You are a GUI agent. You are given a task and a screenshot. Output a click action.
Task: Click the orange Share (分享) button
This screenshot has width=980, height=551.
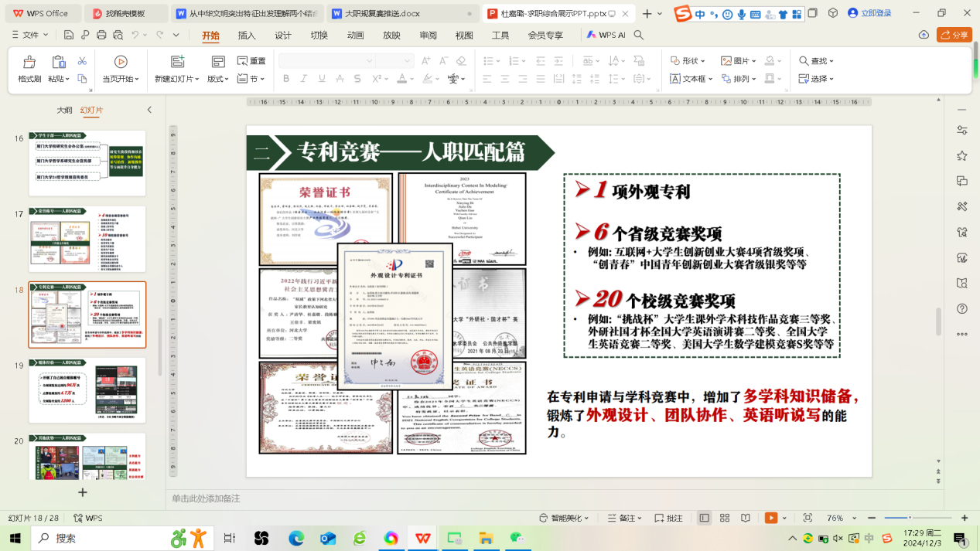point(954,35)
